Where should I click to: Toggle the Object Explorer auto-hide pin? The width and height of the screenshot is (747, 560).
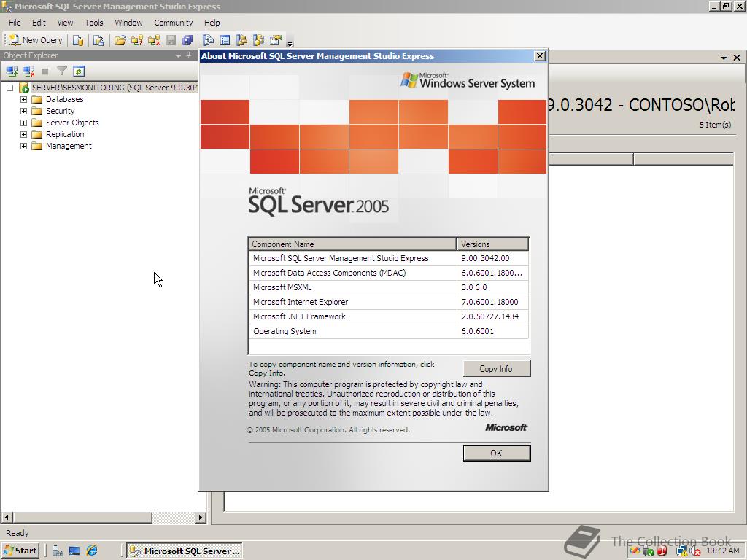pos(189,55)
